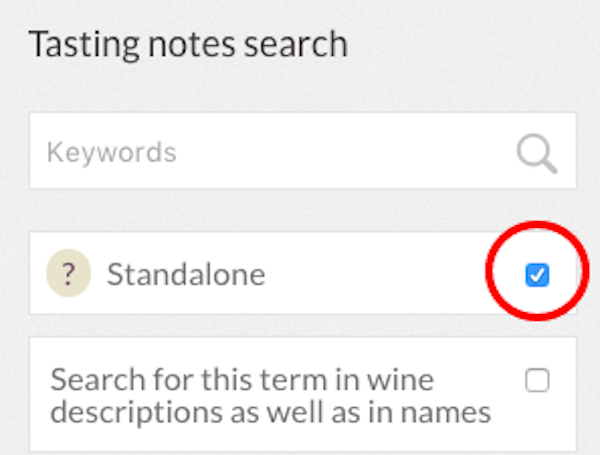Click the checkbox inside the red circle
The image size is (600, 455).
coord(537,275)
